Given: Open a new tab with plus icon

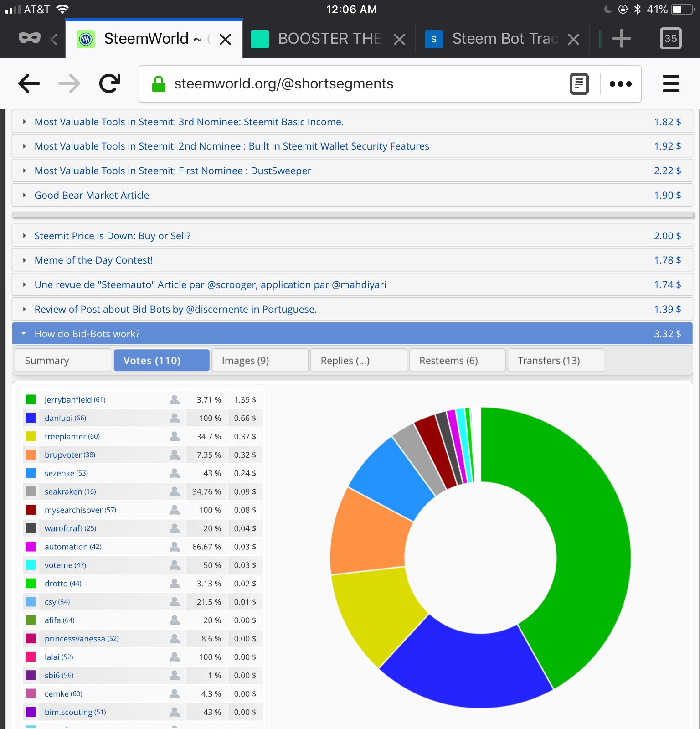Looking at the screenshot, I should coord(621,38).
